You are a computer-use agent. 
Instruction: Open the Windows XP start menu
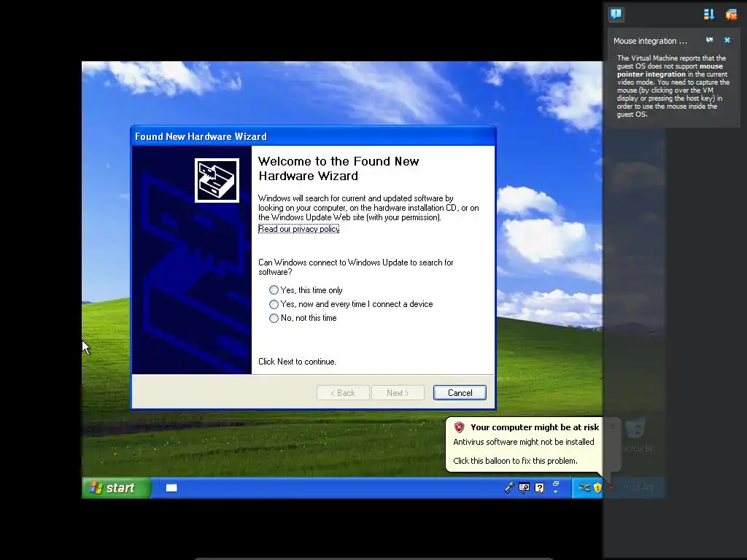pos(116,488)
